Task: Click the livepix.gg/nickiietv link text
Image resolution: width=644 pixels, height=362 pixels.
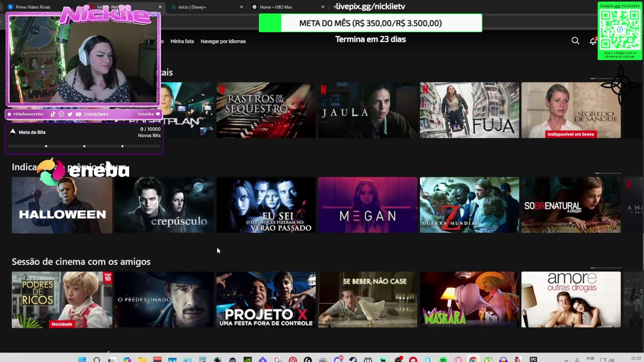Action: [370, 7]
